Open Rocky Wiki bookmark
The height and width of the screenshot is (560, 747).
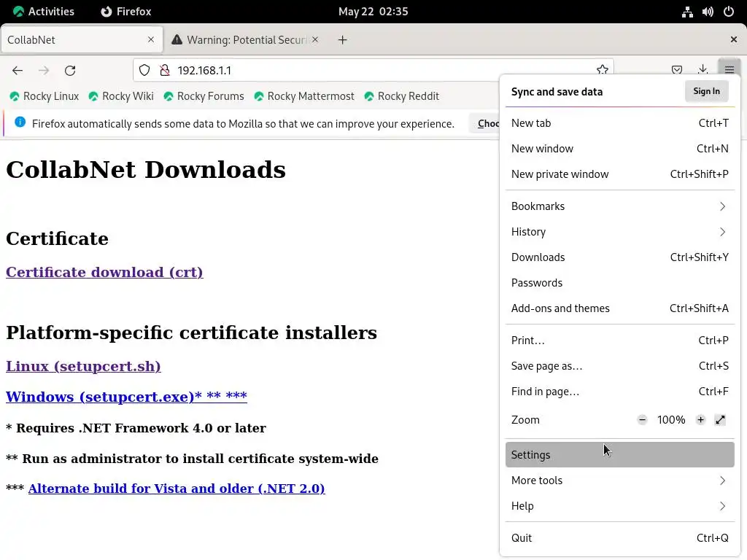click(122, 96)
